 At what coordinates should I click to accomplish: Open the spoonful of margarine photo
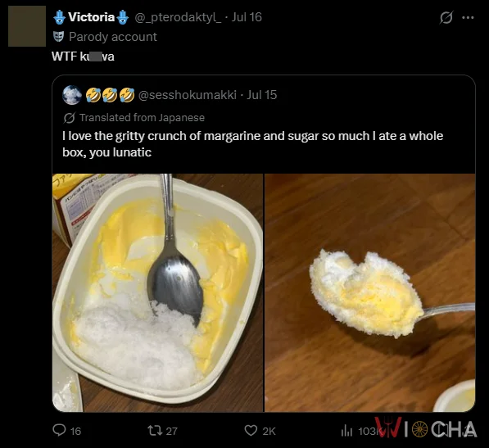point(370,292)
